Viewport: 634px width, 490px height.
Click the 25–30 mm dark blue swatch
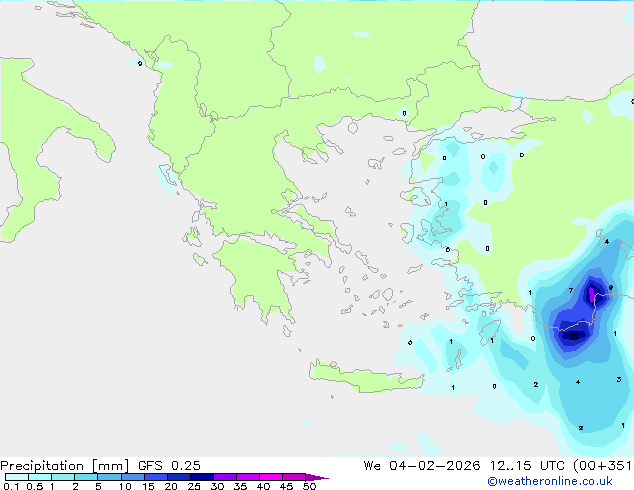pos(201,477)
